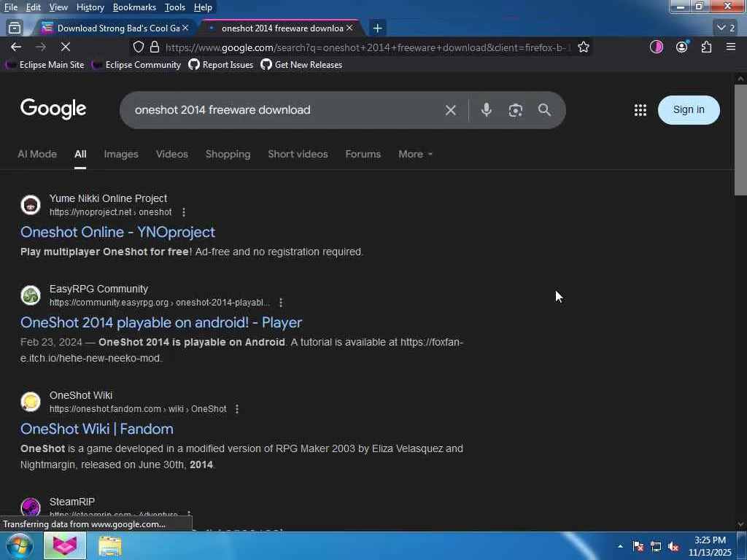Submit search using the magnifier icon

(x=544, y=110)
